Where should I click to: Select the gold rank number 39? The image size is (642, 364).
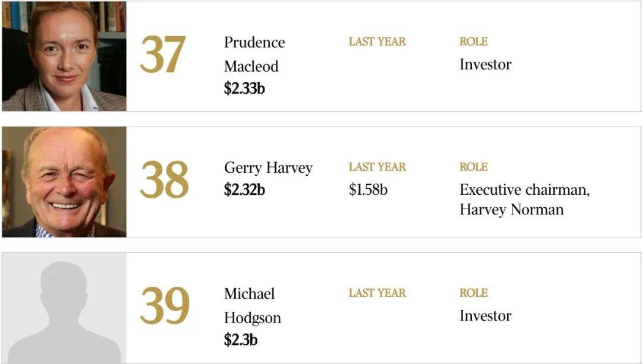(x=165, y=306)
